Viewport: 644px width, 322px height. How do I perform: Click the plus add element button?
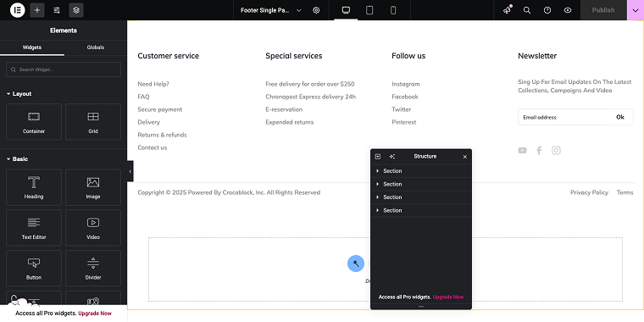point(37,10)
